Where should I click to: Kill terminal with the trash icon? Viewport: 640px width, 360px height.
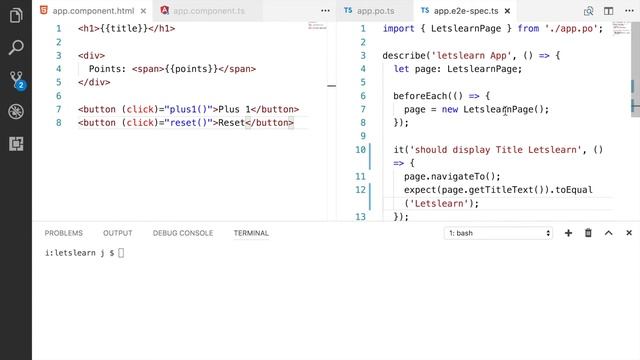point(588,233)
